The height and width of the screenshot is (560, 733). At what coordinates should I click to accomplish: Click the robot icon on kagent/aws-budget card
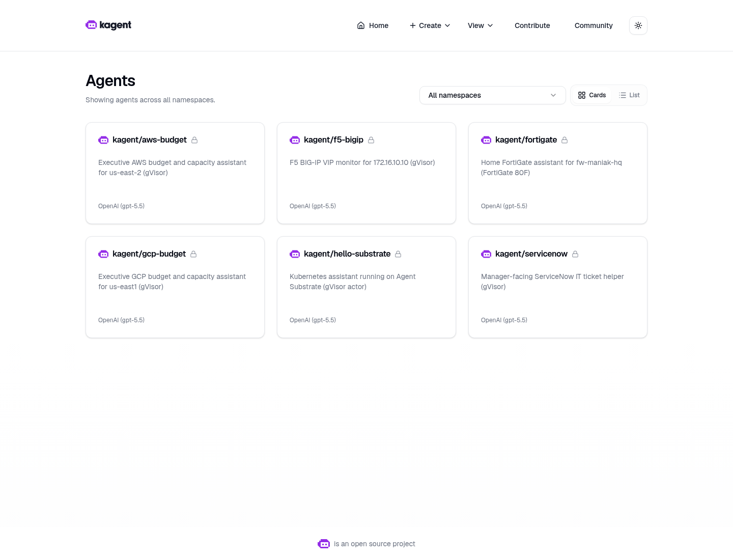click(x=103, y=140)
